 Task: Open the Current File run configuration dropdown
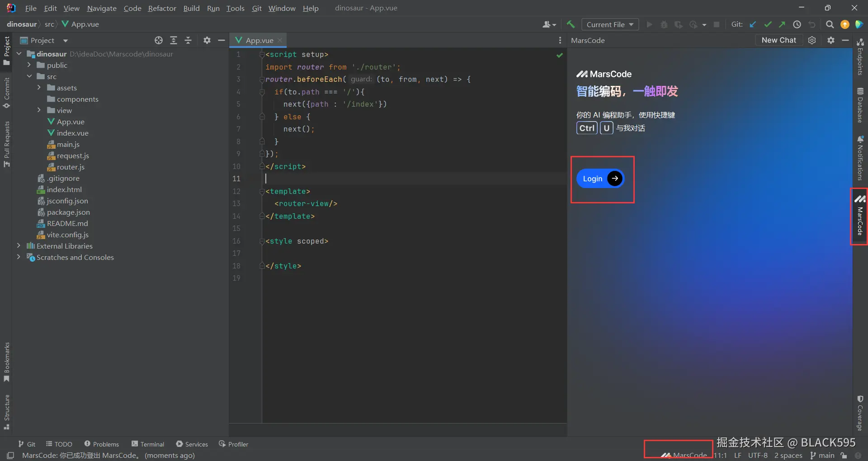coord(610,24)
